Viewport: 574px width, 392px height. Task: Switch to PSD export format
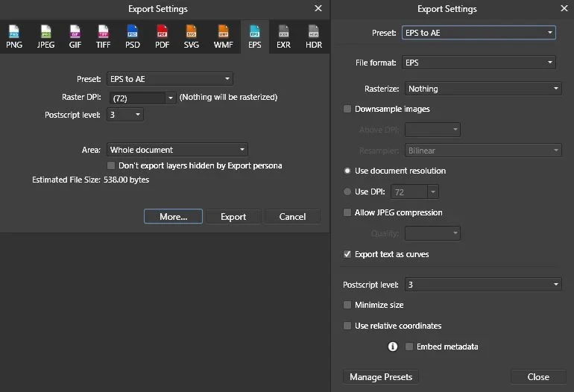tap(133, 37)
